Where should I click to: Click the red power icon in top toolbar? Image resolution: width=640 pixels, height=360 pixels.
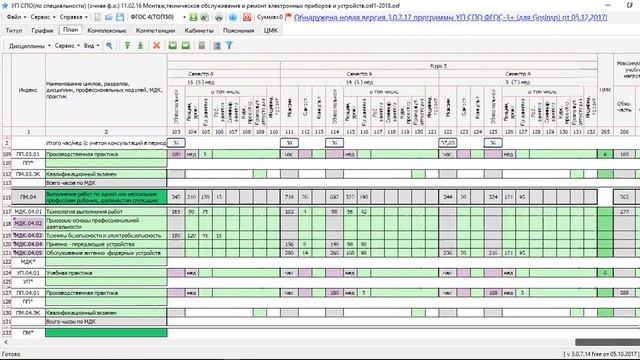tap(247, 17)
